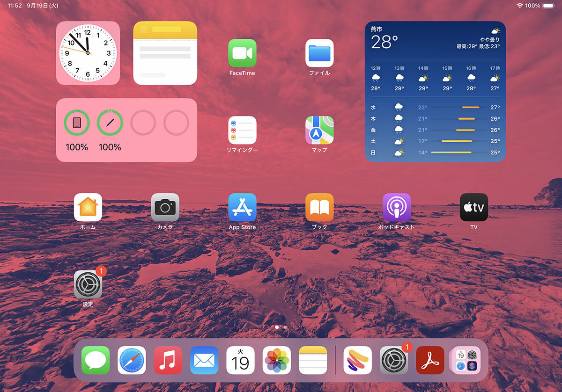Tap the 14時 hourly forecast
562x392 pixels.
(x=423, y=78)
